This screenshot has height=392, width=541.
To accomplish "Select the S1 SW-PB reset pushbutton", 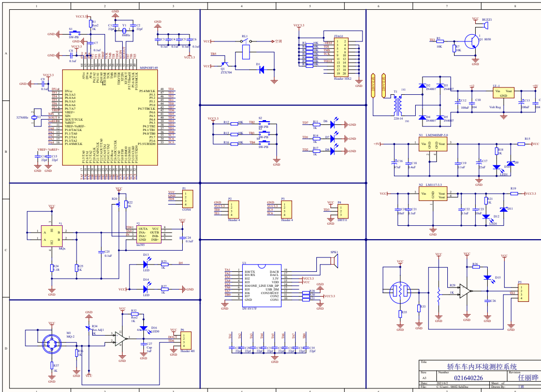I will (75, 33).
